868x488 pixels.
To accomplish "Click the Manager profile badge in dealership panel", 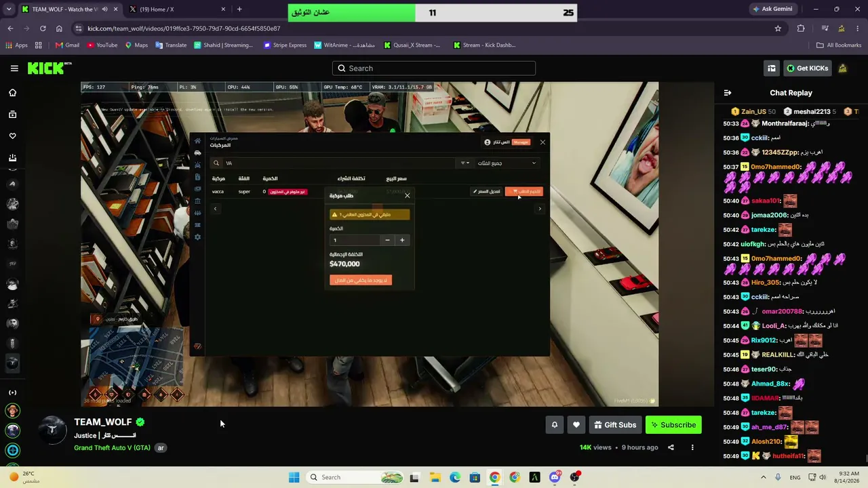I will pos(507,142).
